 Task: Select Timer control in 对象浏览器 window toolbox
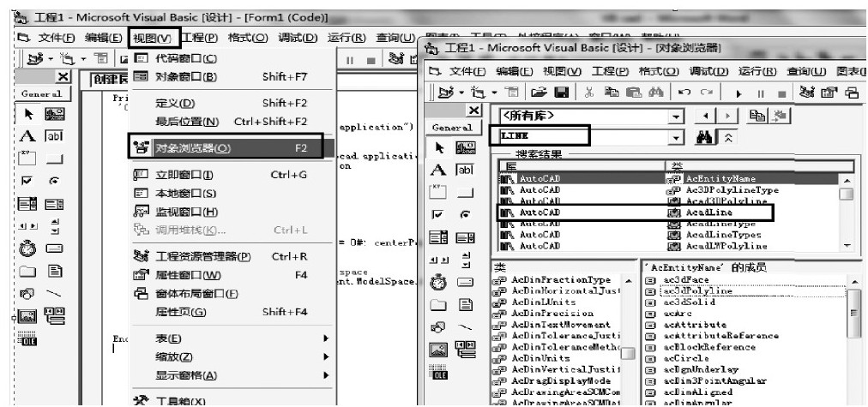(x=439, y=283)
